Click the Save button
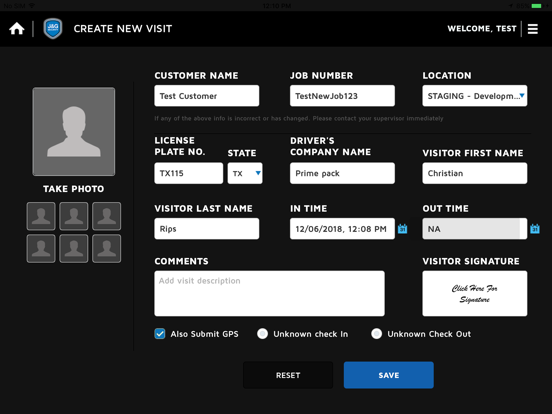 pyautogui.click(x=389, y=375)
